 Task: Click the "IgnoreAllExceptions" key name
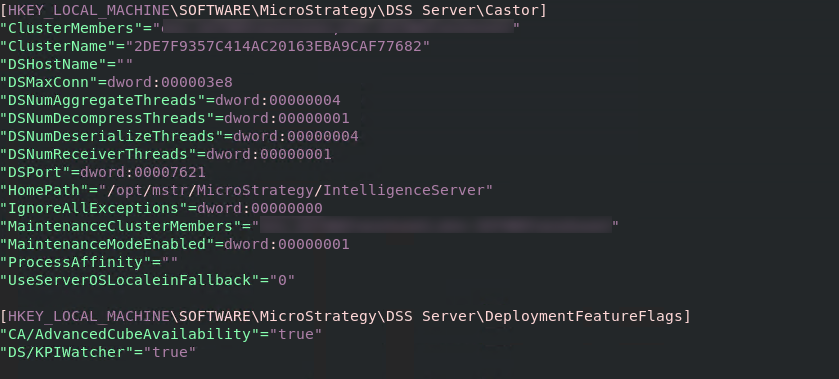94,208
